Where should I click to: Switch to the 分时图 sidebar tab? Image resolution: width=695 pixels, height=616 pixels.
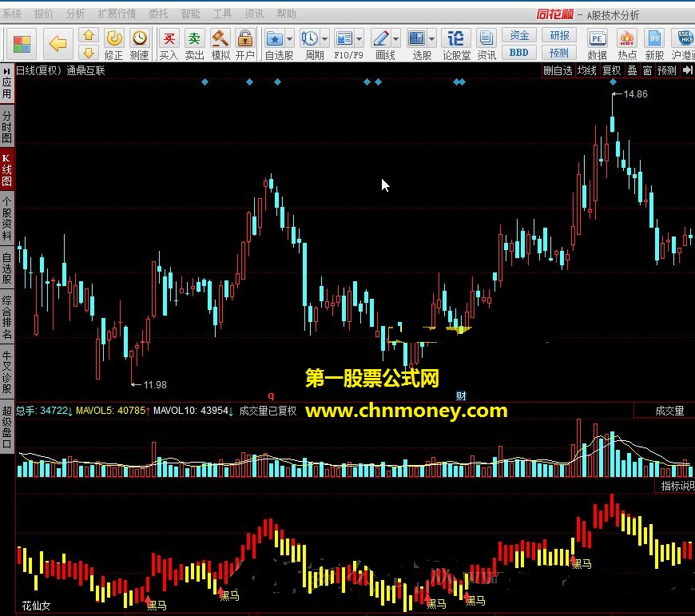6,127
